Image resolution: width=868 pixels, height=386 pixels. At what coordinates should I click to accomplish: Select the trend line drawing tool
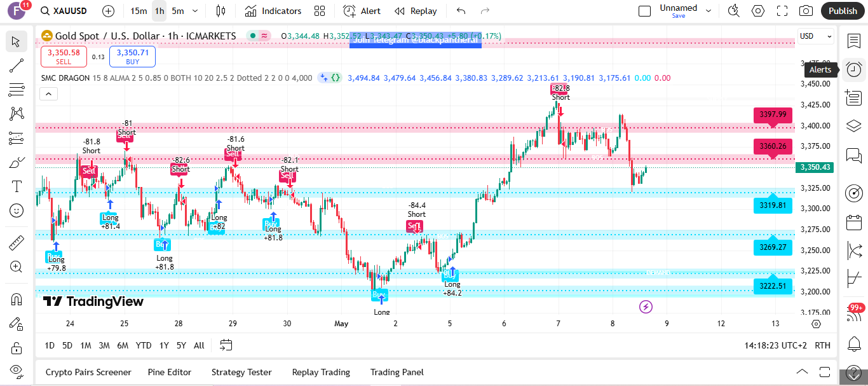click(16, 65)
